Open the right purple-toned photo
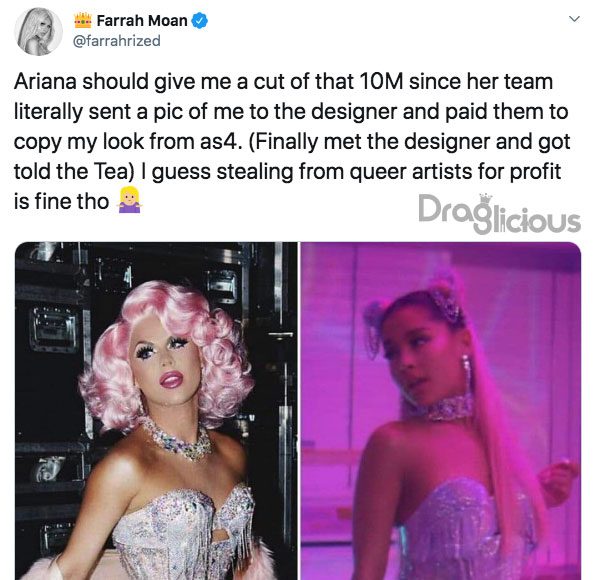The width and height of the screenshot is (596, 580). click(441, 410)
